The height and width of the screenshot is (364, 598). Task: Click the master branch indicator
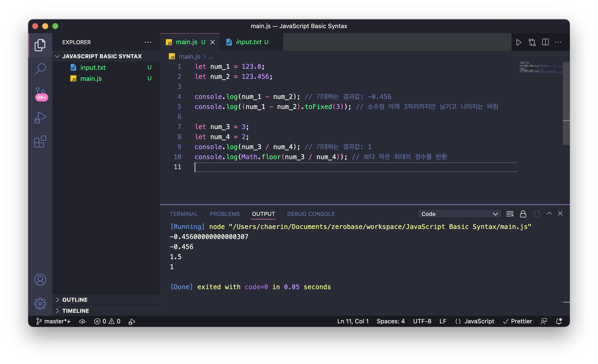(54, 321)
